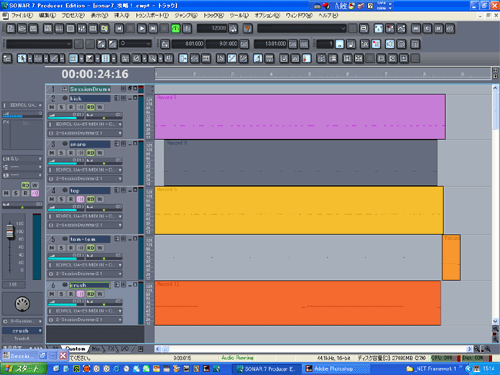Open the inspector's crush track selector dropdown
The width and height of the screenshot is (500, 375).
pyautogui.click(x=23, y=331)
